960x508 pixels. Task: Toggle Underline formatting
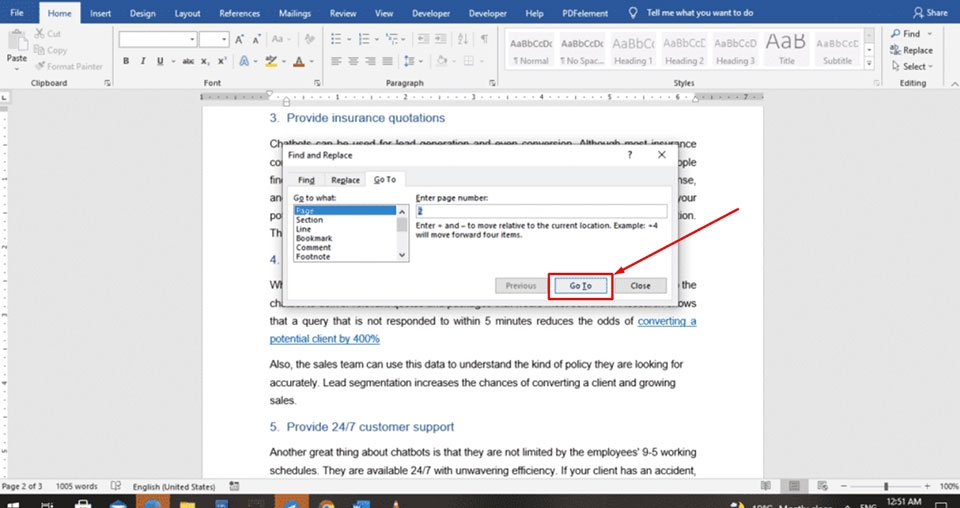[160, 61]
